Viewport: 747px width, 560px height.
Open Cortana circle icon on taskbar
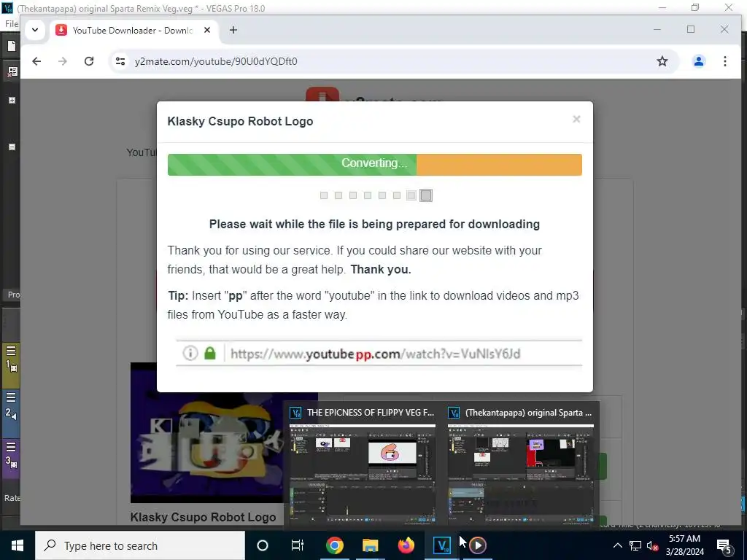[262, 545]
